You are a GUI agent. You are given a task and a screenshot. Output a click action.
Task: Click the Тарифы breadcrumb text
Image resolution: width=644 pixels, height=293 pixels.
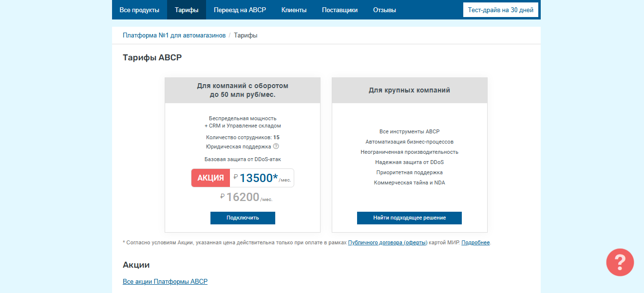coord(246,36)
